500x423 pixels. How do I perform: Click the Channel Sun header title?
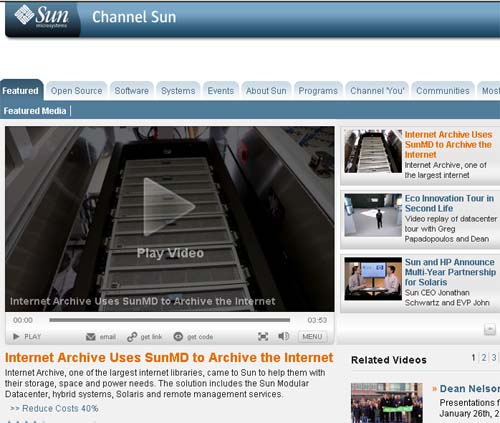[134, 17]
